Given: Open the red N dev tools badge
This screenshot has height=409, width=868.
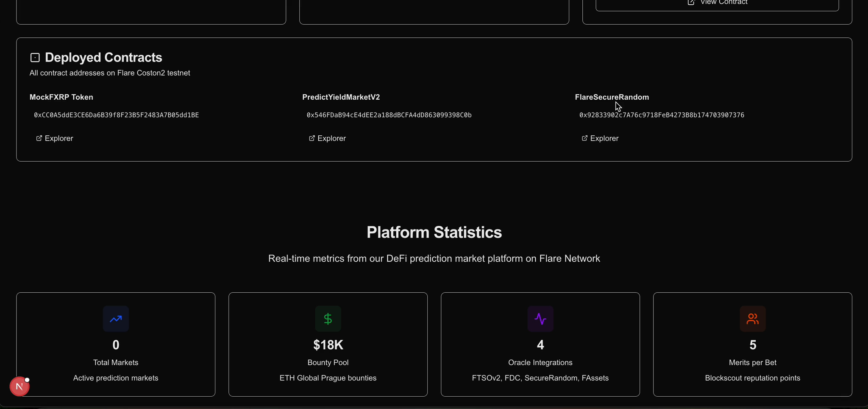Looking at the screenshot, I should (19, 386).
